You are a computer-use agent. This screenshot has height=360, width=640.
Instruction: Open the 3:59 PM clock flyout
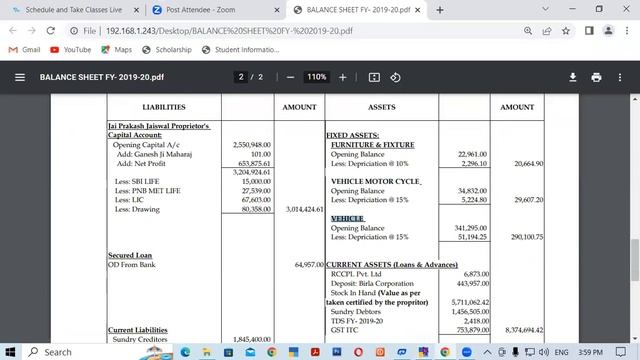[x=590, y=352]
